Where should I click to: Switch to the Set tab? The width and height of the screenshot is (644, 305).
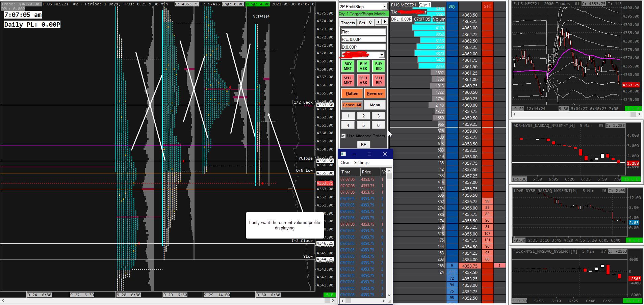pos(362,23)
